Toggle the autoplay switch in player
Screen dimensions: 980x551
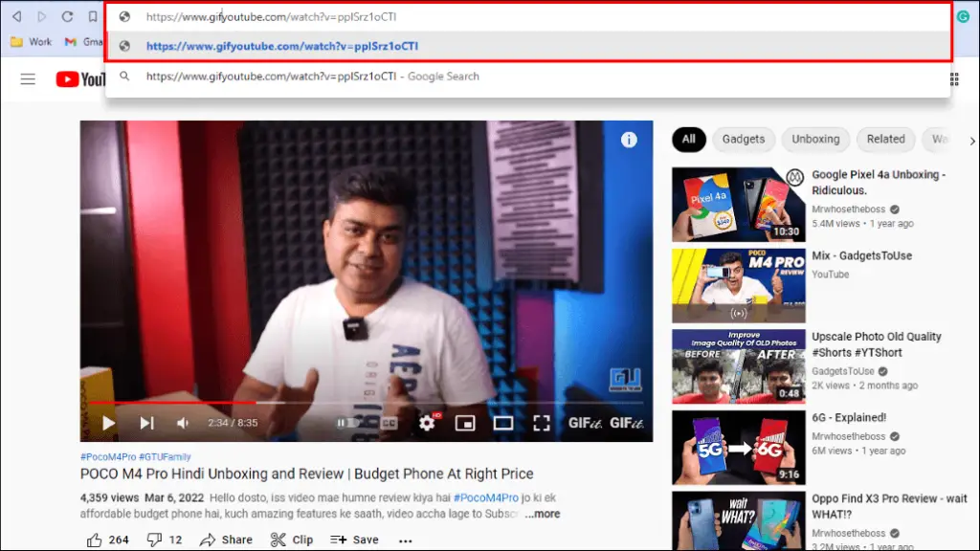point(348,423)
